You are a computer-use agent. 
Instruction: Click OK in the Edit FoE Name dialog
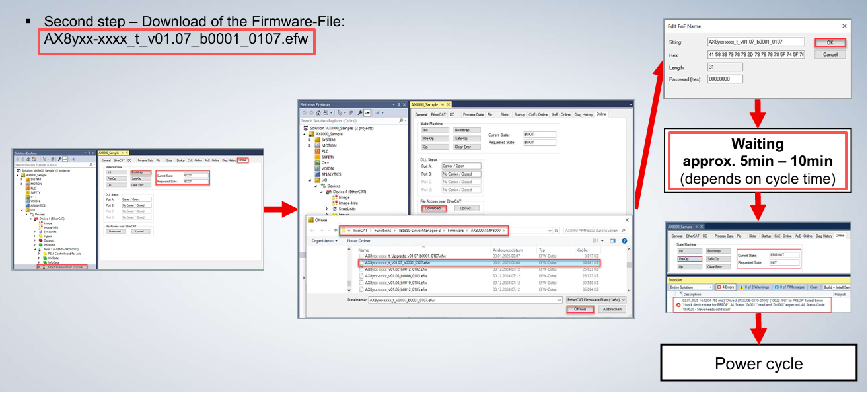[830, 42]
